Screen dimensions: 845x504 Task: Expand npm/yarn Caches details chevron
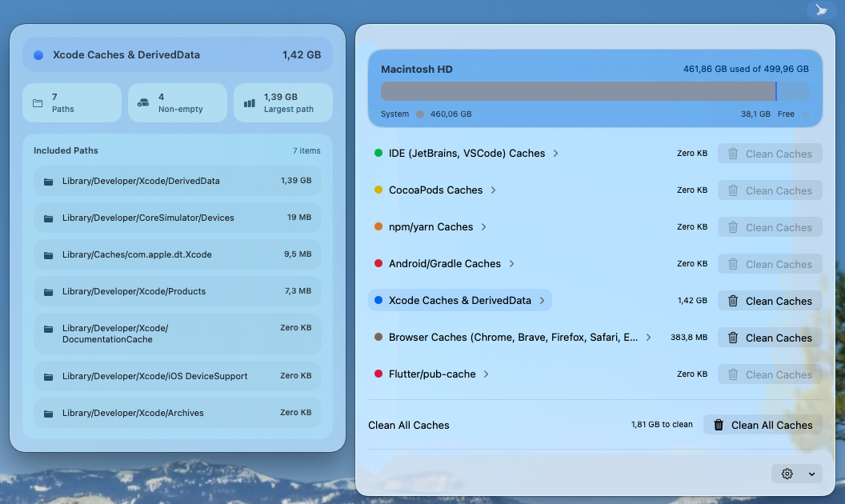point(484,227)
